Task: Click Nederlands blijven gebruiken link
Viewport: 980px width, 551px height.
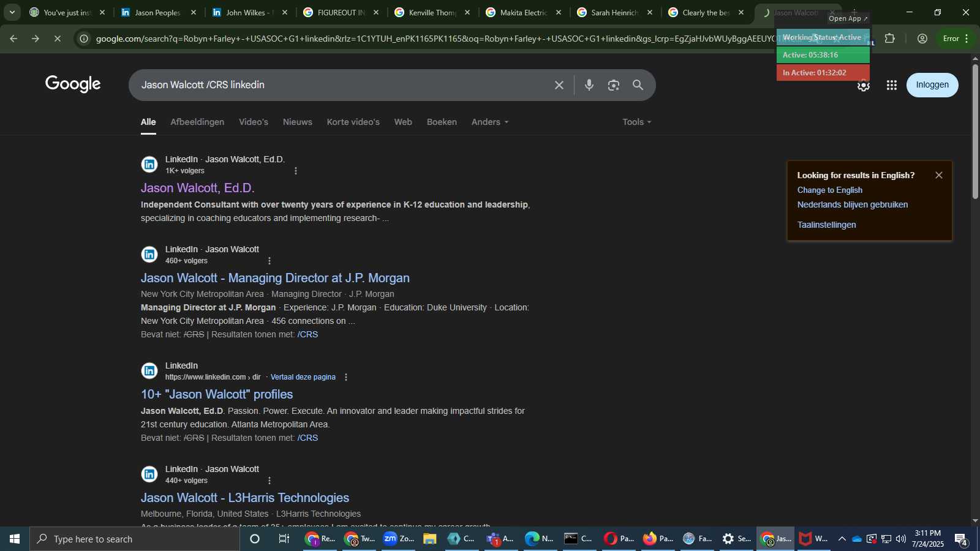Action: coord(853,205)
